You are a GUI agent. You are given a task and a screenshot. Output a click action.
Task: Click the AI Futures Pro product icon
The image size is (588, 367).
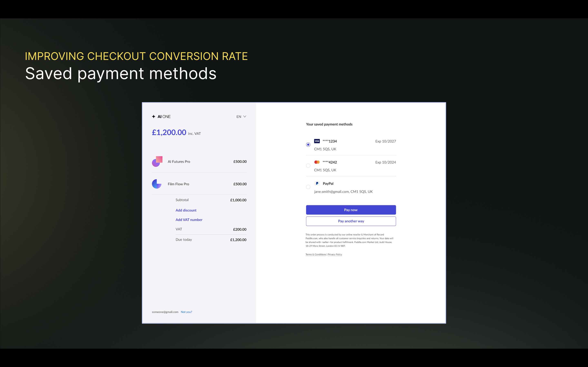157,161
